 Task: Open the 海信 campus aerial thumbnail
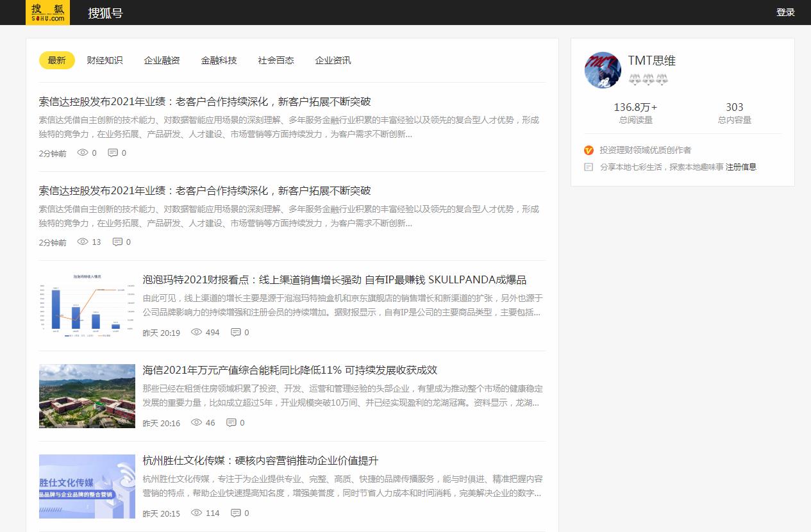pos(87,396)
